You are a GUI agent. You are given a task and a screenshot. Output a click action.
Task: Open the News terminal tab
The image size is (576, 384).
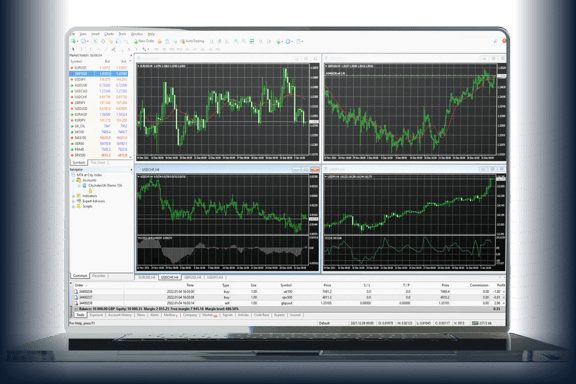click(141, 315)
